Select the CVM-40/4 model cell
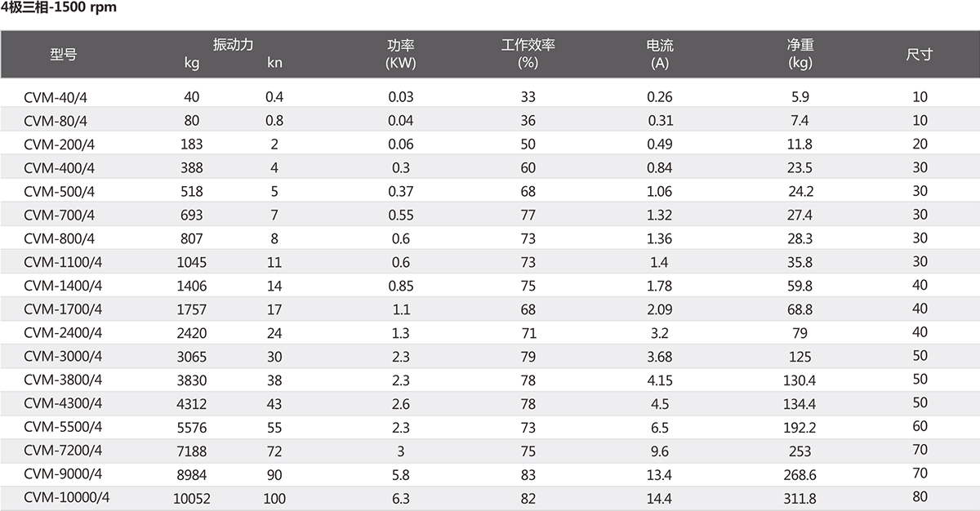Viewport: 980px width, 511px height. (54, 96)
